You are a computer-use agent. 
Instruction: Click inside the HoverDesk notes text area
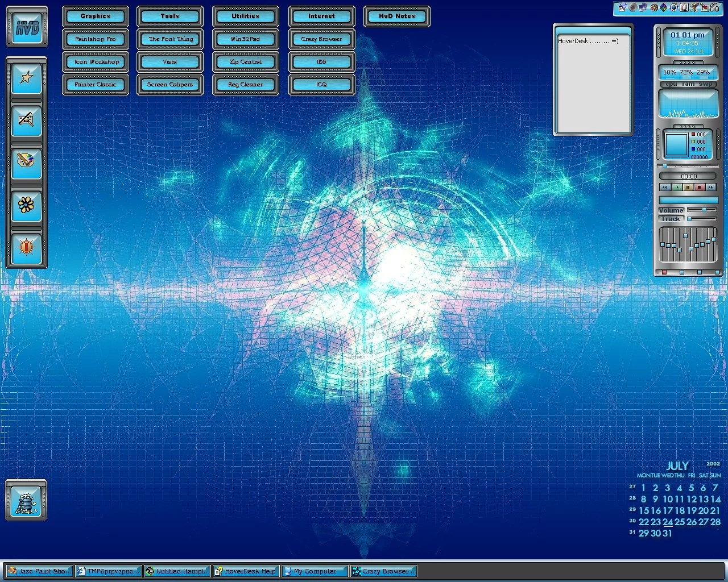click(x=592, y=85)
